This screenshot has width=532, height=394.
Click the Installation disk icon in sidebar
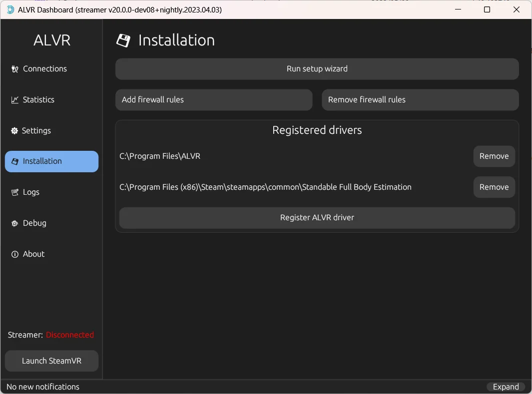pyautogui.click(x=14, y=161)
